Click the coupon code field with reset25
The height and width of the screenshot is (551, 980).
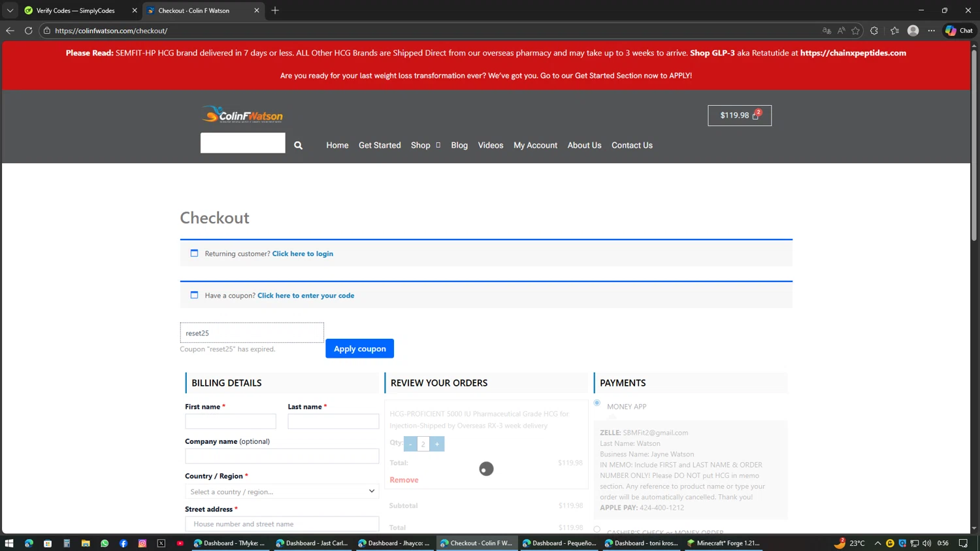click(x=252, y=333)
